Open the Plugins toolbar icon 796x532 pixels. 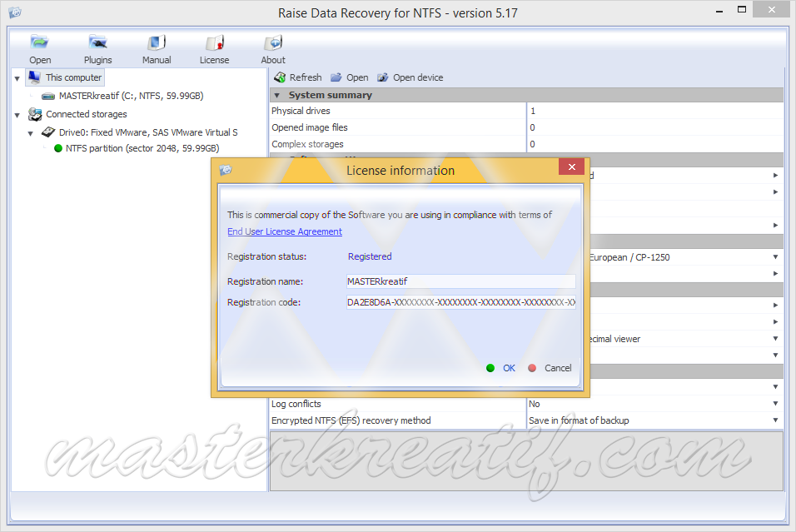(x=97, y=42)
